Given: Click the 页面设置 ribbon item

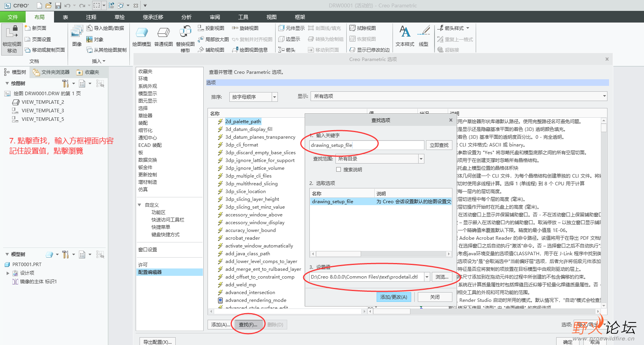Looking at the screenshot, I should (x=38, y=39).
